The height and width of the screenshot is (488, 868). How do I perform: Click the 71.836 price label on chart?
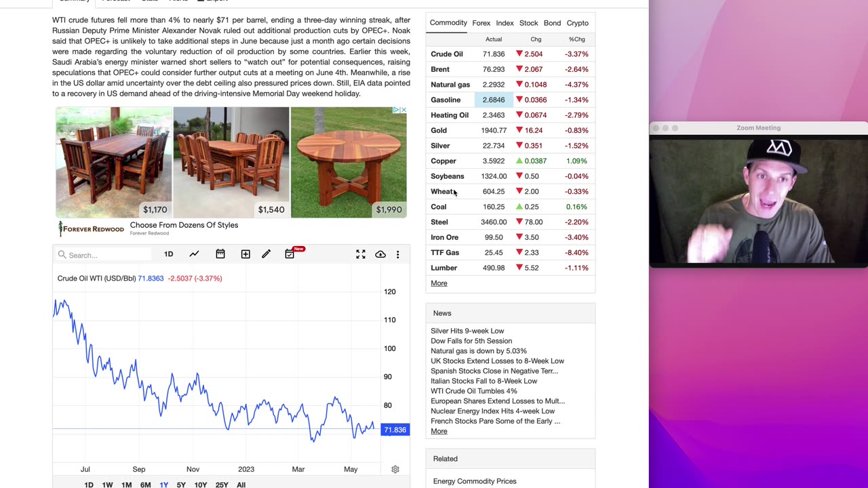coord(395,430)
